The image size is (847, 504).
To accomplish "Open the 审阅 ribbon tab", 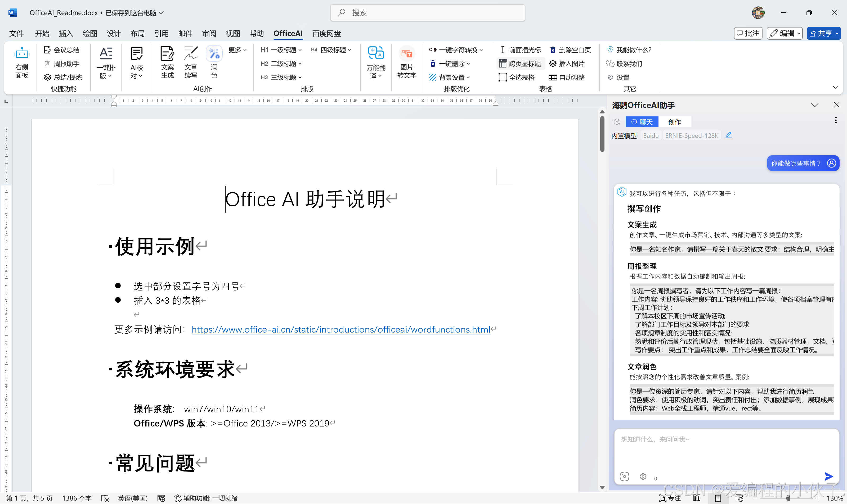I will coord(209,33).
